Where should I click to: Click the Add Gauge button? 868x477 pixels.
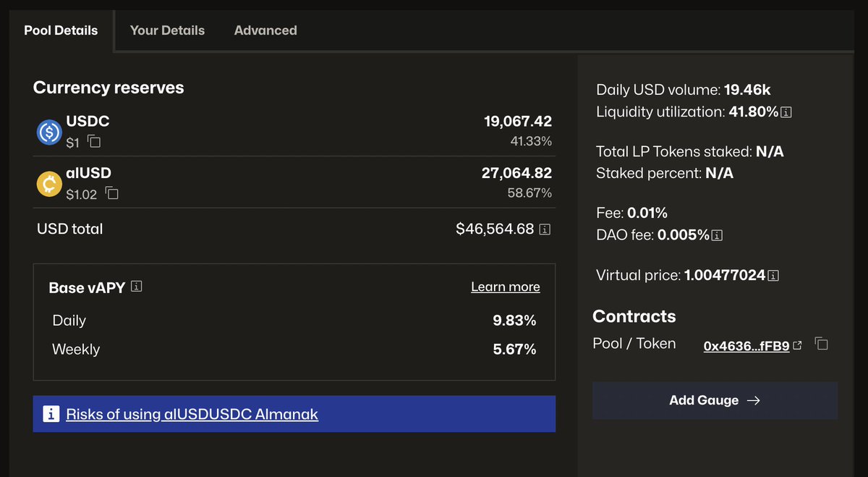[715, 400]
